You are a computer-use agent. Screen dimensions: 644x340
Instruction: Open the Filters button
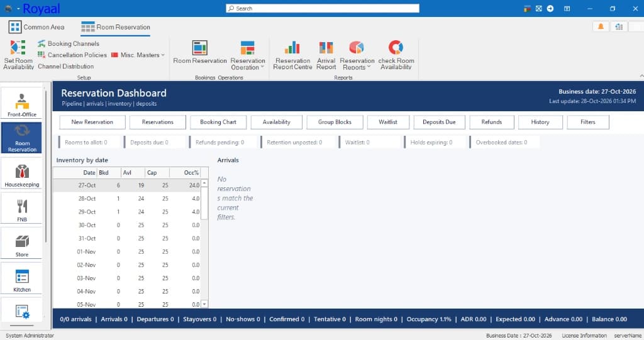click(588, 122)
